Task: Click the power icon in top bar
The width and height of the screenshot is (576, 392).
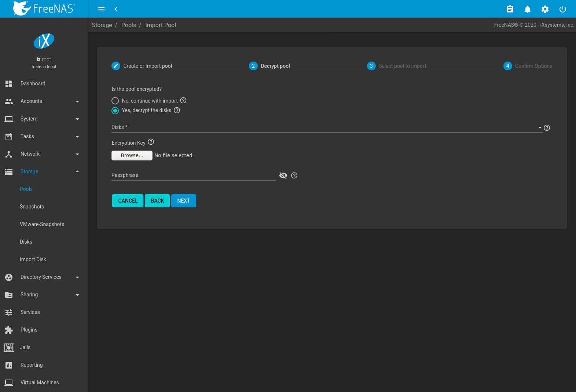Action: coord(562,9)
